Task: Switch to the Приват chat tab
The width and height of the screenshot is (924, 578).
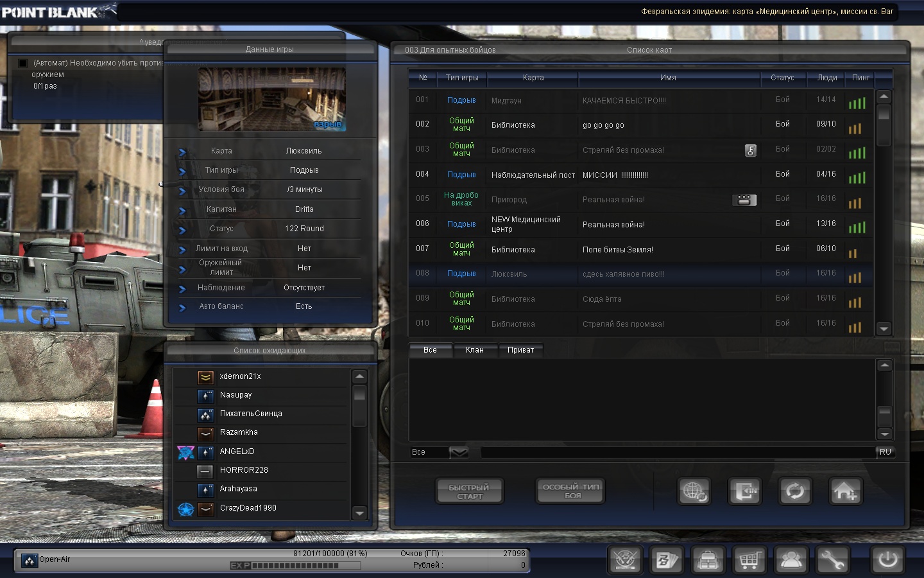Action: point(520,350)
